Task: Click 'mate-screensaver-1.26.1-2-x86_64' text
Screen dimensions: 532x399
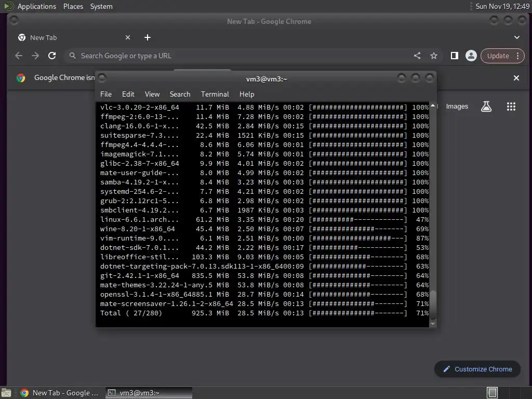Action: [167, 303]
